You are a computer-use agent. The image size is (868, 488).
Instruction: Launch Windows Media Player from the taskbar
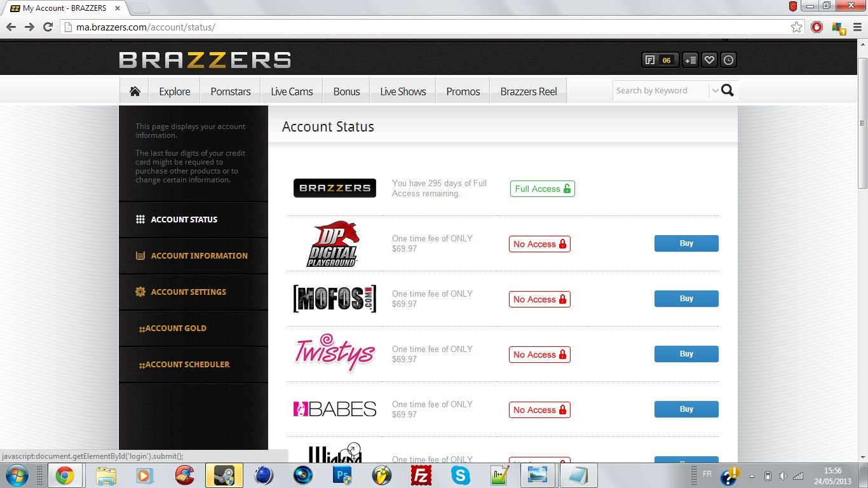(144, 475)
